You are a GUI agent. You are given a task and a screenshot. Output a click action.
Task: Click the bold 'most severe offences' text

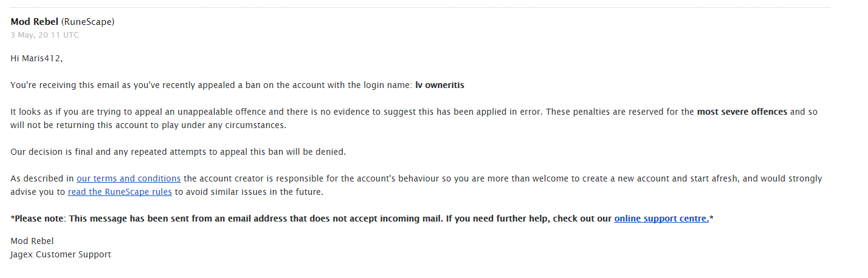pos(742,112)
